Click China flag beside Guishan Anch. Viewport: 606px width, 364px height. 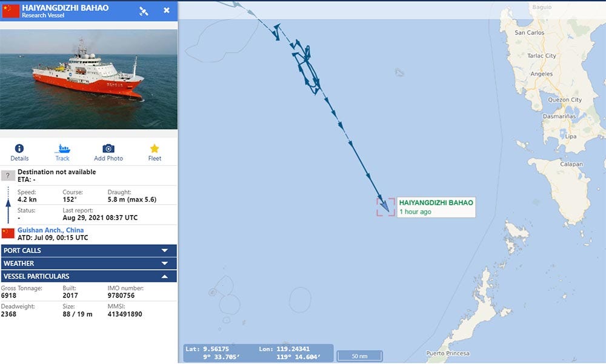pos(8,233)
